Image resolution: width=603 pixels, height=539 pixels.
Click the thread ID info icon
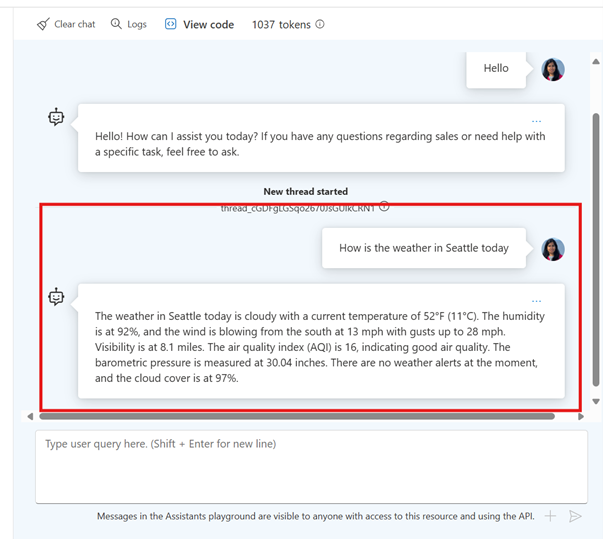coord(384,207)
